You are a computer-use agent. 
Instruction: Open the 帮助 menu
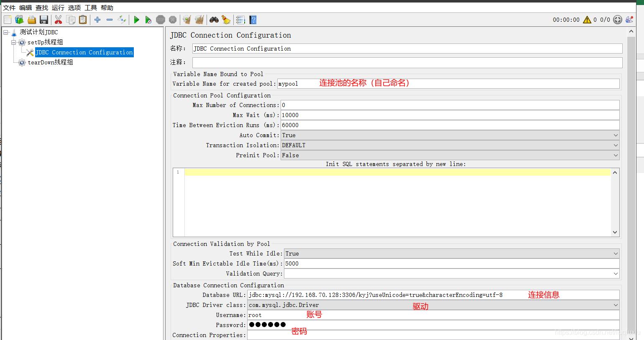point(107,8)
